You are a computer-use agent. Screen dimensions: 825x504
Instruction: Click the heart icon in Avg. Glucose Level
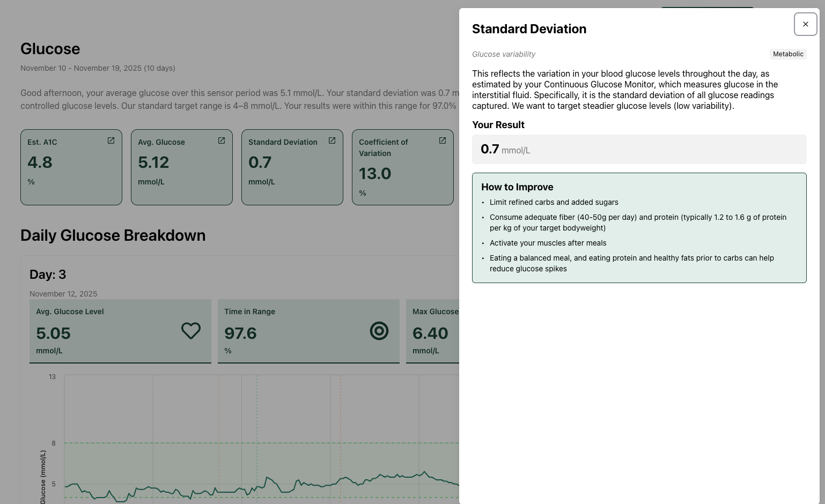191,331
